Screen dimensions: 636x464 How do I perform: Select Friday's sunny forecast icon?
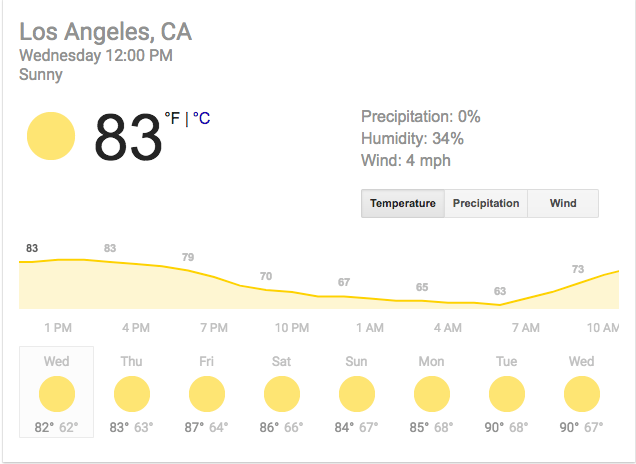click(x=207, y=394)
